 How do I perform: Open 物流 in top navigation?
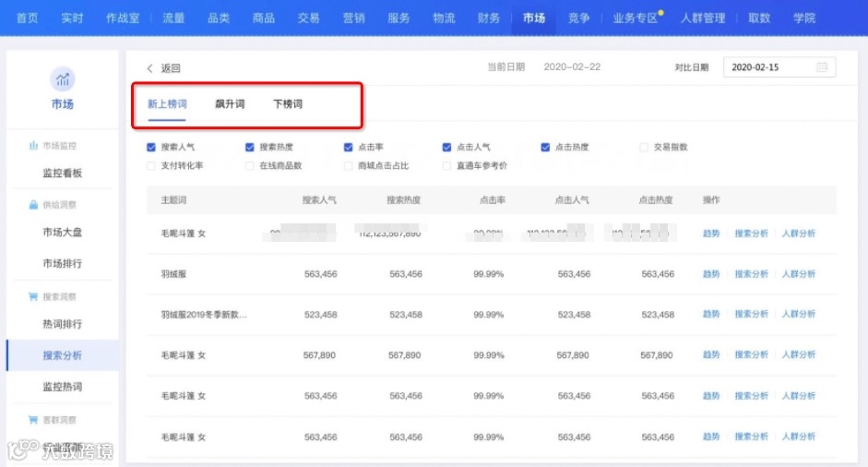click(444, 18)
